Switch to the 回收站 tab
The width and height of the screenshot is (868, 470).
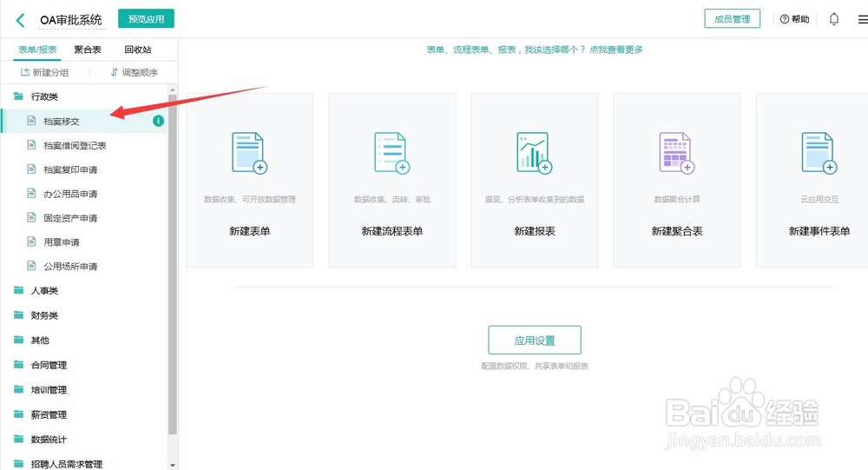click(138, 50)
